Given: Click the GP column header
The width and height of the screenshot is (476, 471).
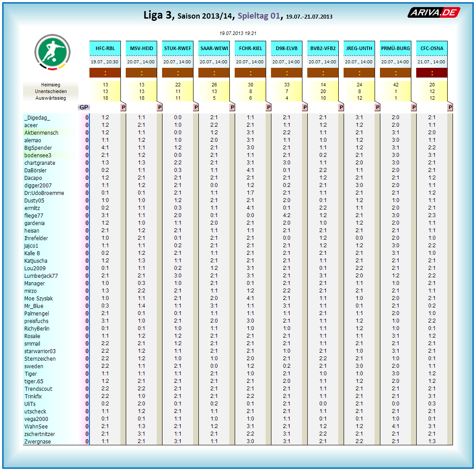Looking at the screenshot, I should tap(84, 107).
